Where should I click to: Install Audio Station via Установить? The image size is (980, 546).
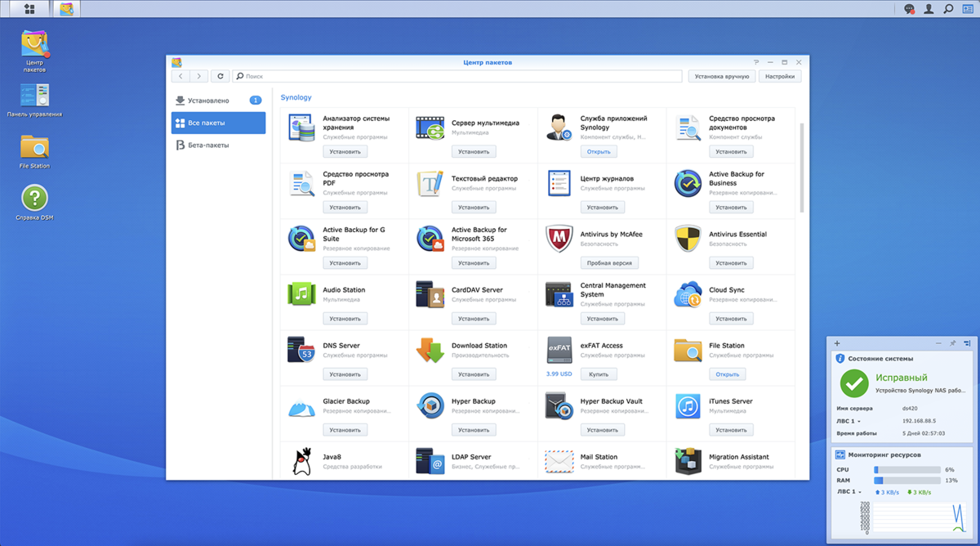coord(345,319)
